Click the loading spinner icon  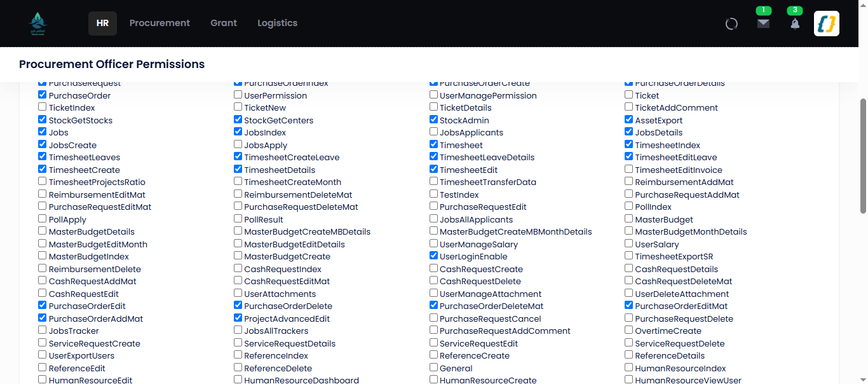coord(731,24)
